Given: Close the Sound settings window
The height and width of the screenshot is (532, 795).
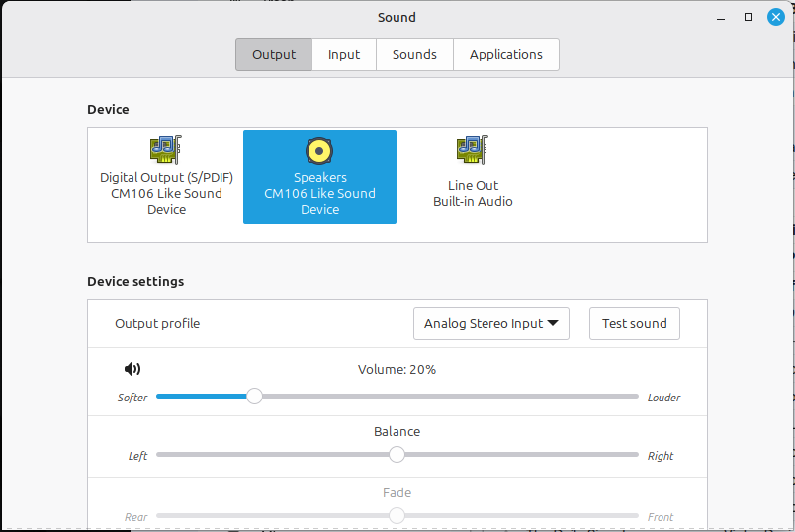Looking at the screenshot, I should [x=775, y=17].
